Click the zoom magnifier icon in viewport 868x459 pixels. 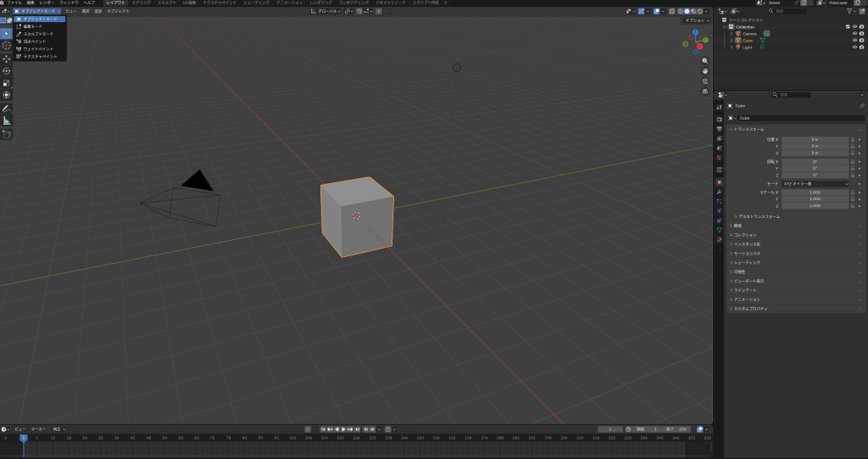pyautogui.click(x=705, y=61)
